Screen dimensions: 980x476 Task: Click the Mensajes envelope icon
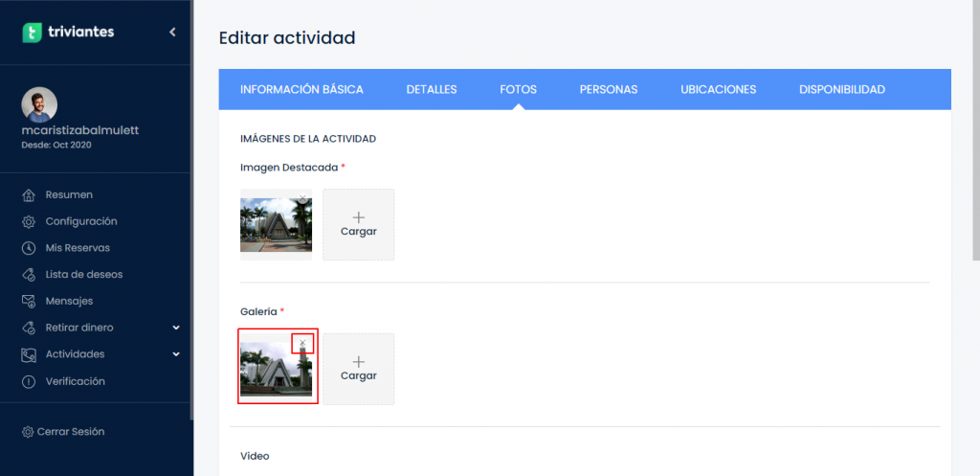pos(28,302)
